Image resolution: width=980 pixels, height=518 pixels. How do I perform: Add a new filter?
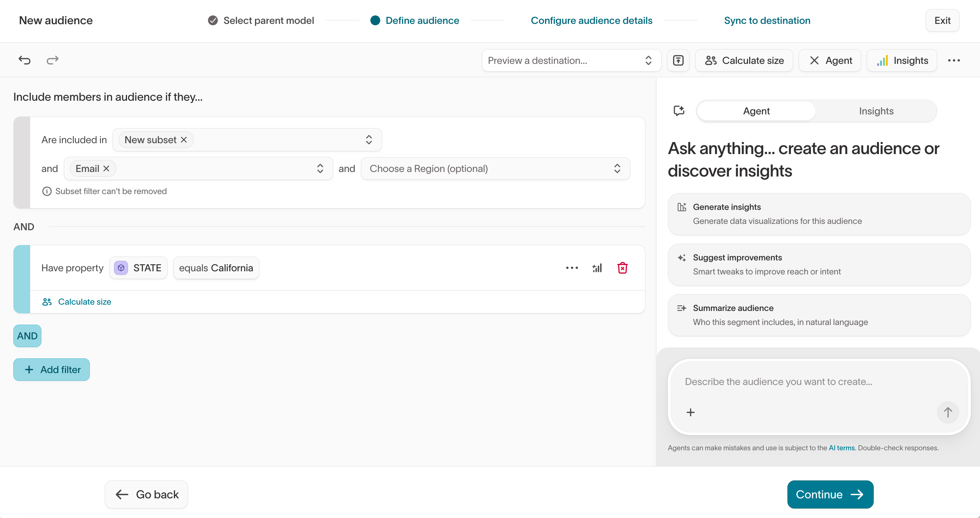click(x=51, y=370)
